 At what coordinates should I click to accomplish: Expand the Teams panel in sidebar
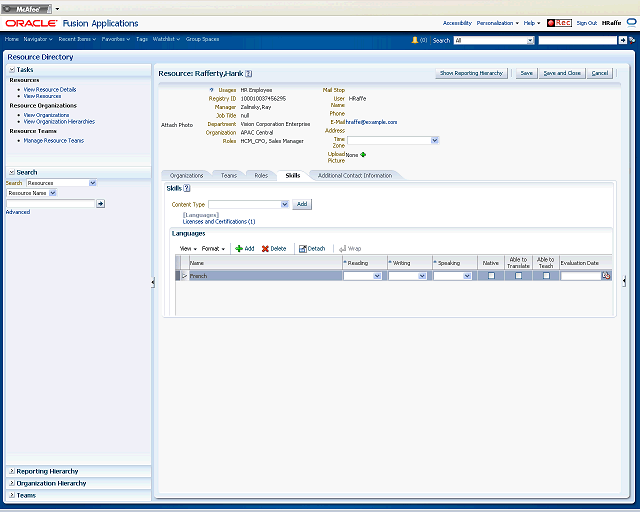tap(12, 495)
